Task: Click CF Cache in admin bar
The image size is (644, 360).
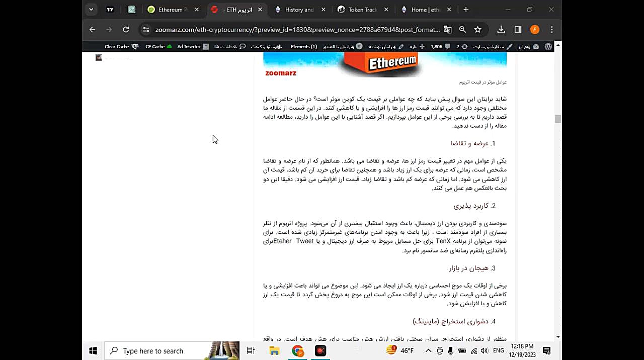Action: (x=158, y=47)
